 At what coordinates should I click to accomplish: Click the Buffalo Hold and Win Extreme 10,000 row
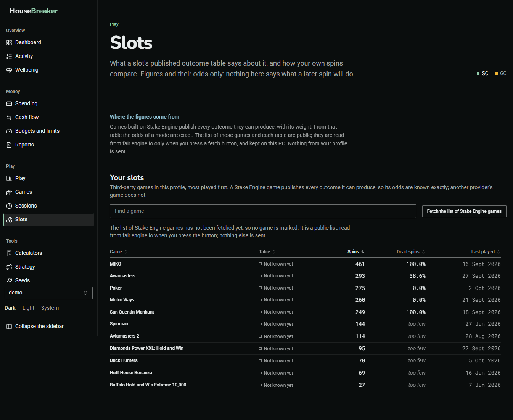pyautogui.click(x=305, y=385)
